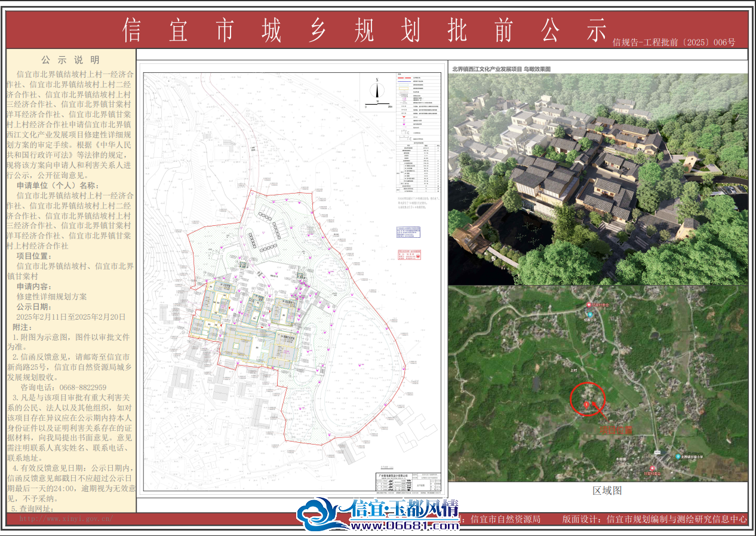Click the red 项目位置 label on the map

[616, 429]
